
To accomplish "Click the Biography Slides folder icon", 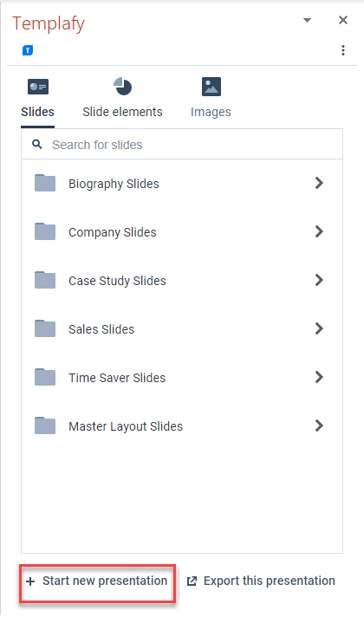I will click(45, 183).
